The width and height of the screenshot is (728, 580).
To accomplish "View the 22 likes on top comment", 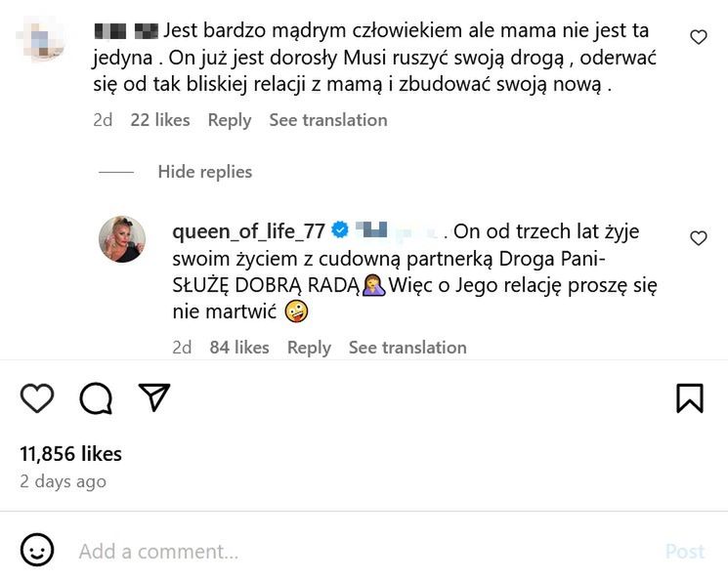I will click(x=160, y=120).
